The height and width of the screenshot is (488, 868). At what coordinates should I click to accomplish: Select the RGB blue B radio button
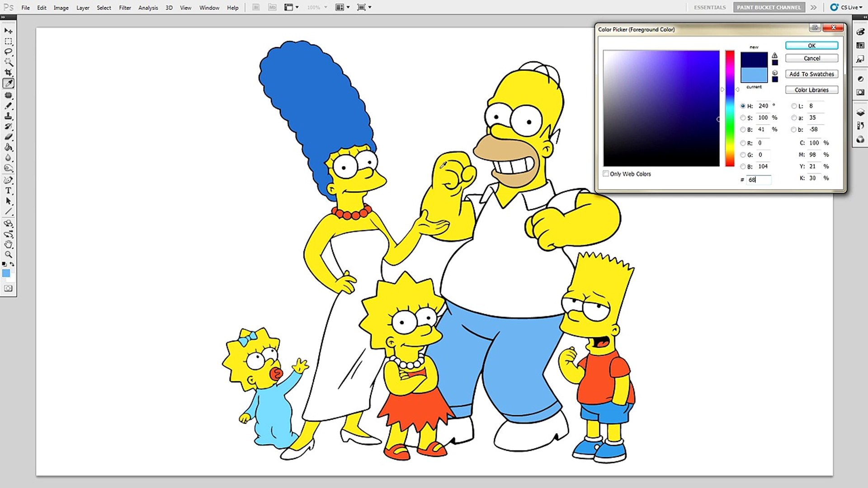743,166
